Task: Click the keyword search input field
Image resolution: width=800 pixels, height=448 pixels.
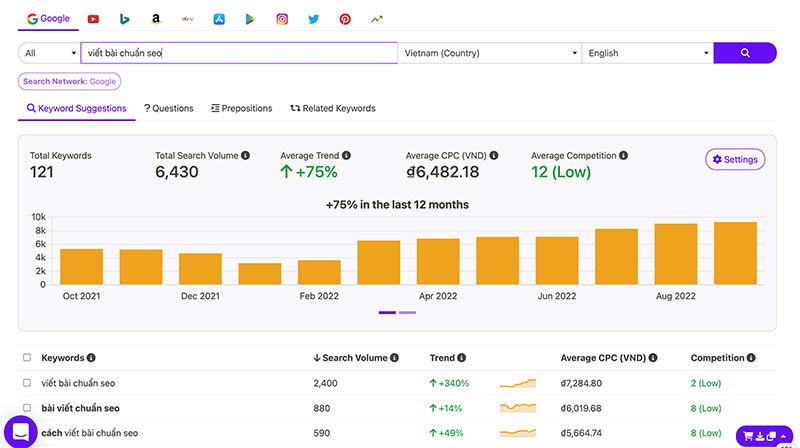Action: coord(238,53)
